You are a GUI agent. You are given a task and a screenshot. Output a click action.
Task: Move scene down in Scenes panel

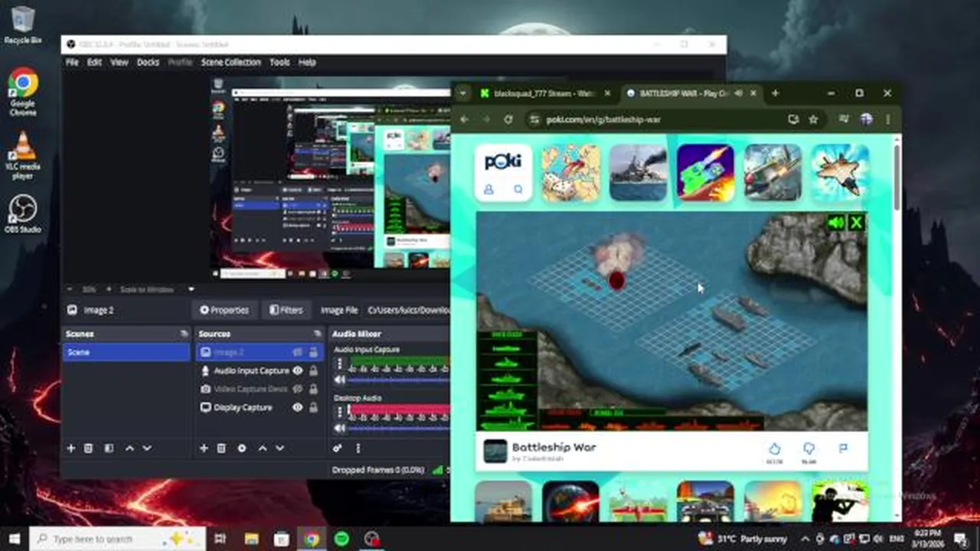(147, 448)
